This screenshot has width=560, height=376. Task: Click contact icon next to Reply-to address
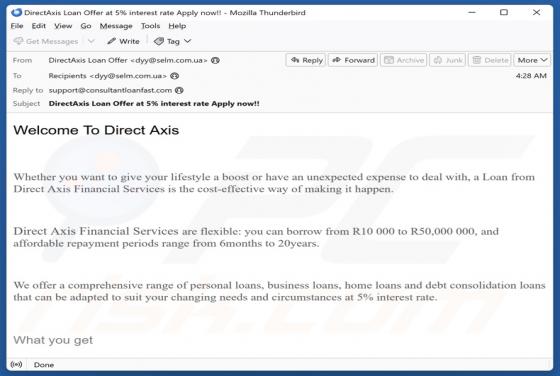(179, 90)
